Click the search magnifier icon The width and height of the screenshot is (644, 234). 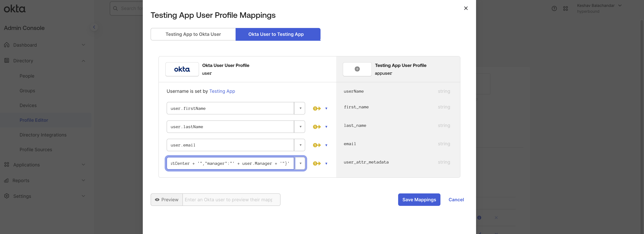tap(115, 9)
